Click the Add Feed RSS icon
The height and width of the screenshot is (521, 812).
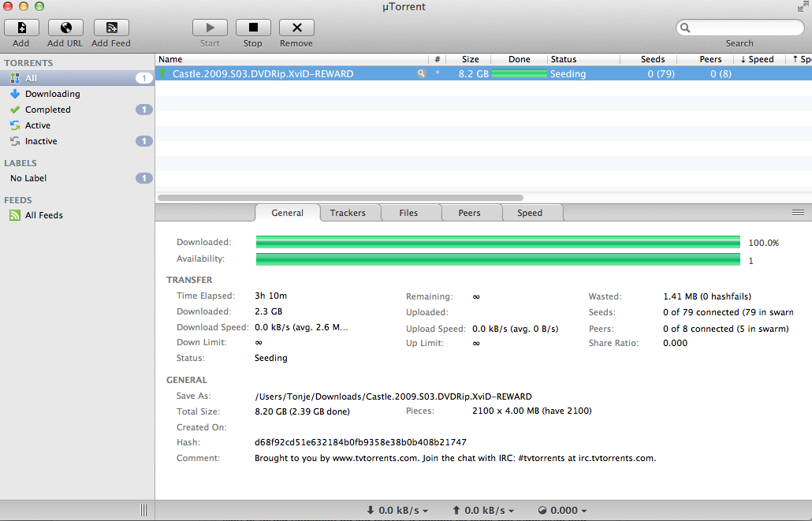click(111, 28)
